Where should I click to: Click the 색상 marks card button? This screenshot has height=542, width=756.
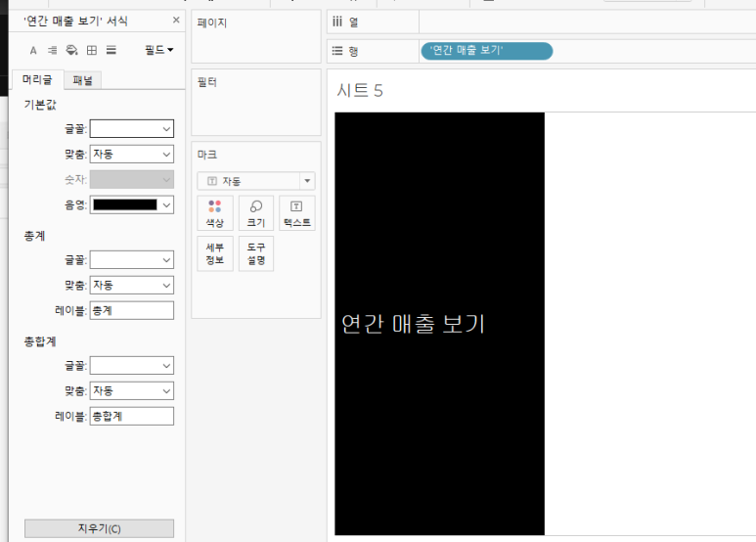coord(215,213)
